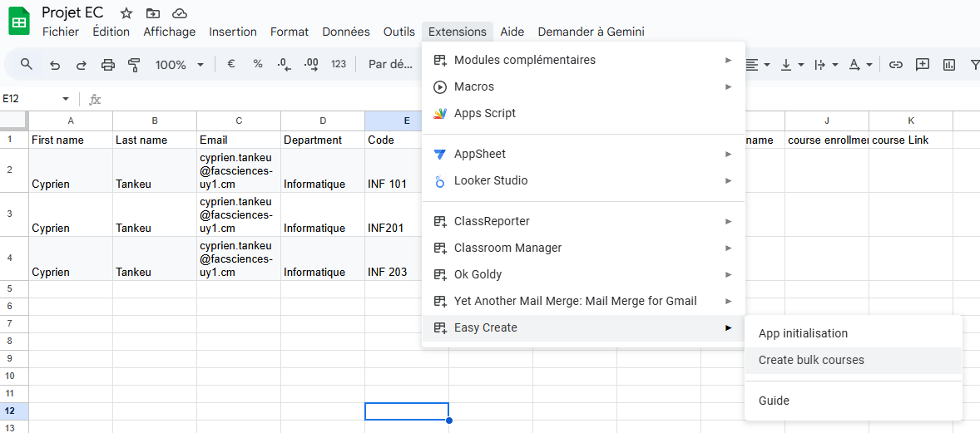Click the Google Sheets home logo
980x433 pixels.
coord(19,21)
